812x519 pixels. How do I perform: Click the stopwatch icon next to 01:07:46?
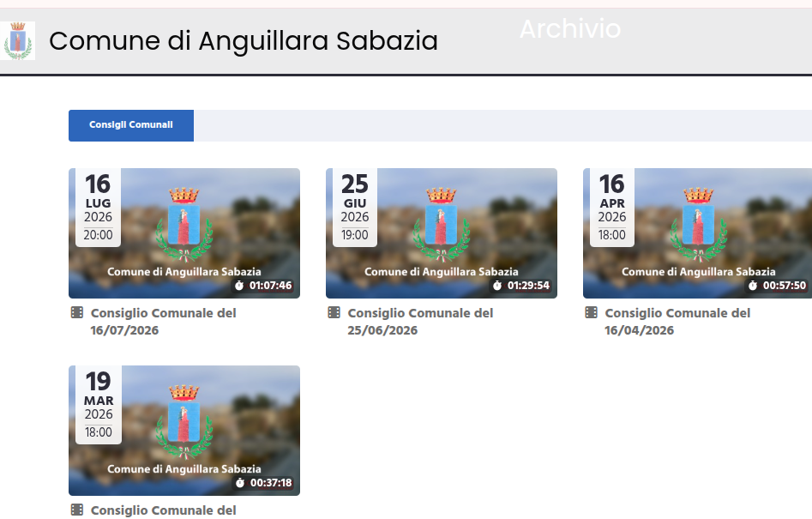239,286
